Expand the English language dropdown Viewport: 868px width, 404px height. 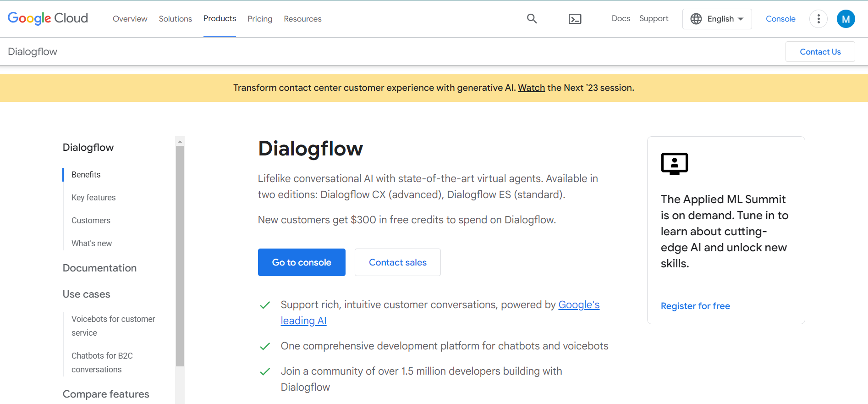(x=717, y=19)
